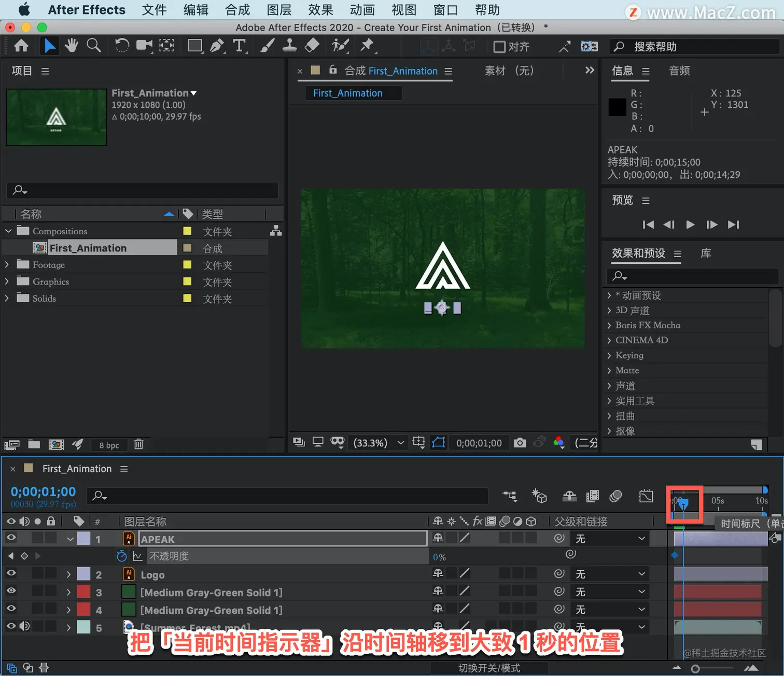Open the 合成 menu
Screen dimensions: 784x676
(x=237, y=10)
